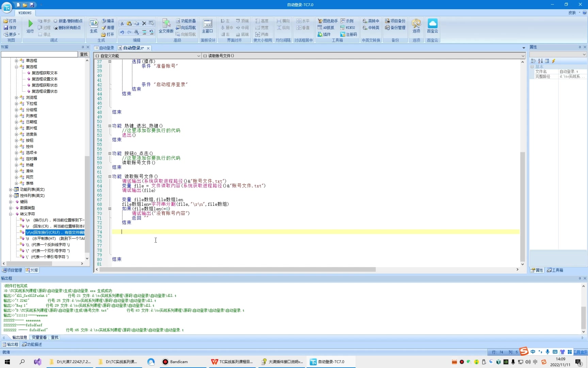
Task: Click the TC库 search input field
Action: tap(39, 55)
